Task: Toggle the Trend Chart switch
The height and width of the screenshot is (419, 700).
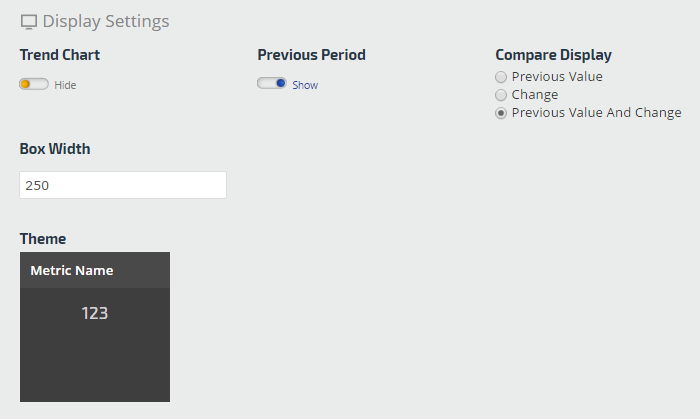Action: pos(33,84)
